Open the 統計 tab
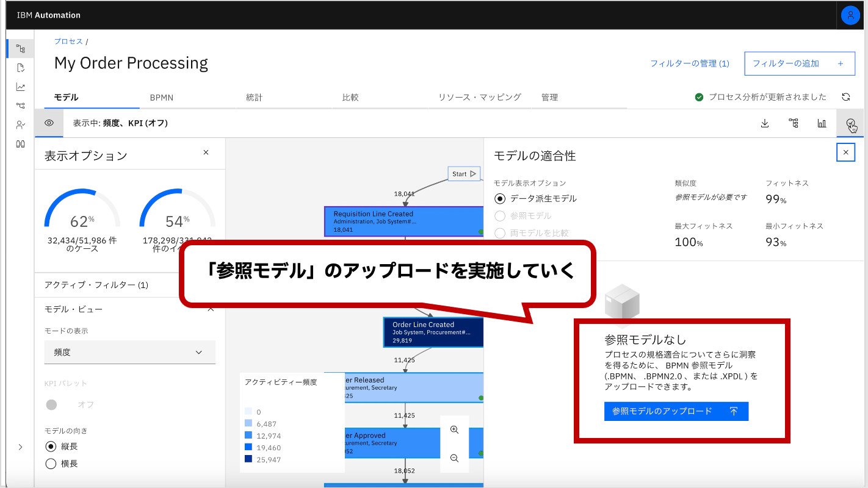Screen dimensions: 868x488 coord(255,96)
